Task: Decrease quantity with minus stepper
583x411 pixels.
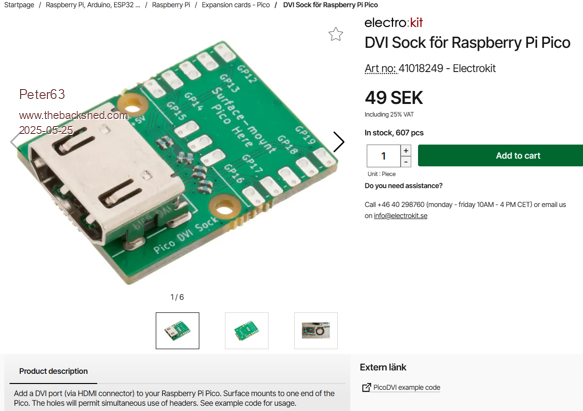Action: [406, 162]
